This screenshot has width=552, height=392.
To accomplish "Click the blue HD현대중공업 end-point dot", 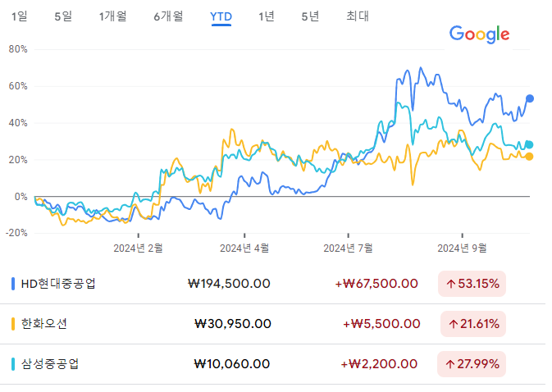I will (530, 98).
